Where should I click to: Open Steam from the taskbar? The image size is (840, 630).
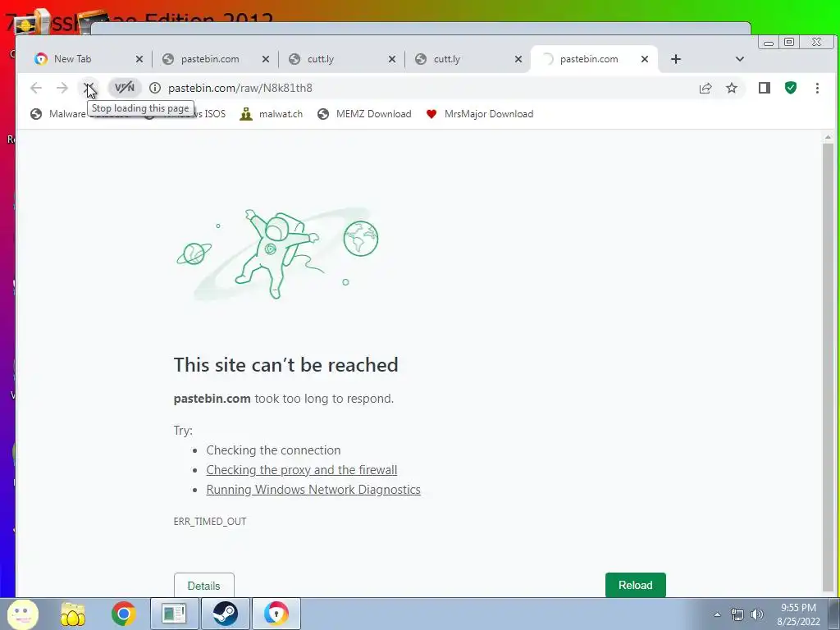pos(225,614)
